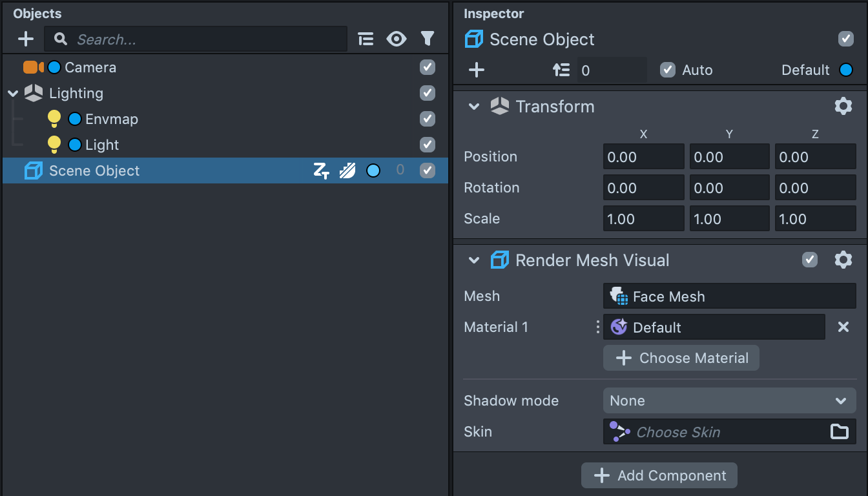
Task: Remove Material 1 with the X icon
Action: pyautogui.click(x=843, y=327)
